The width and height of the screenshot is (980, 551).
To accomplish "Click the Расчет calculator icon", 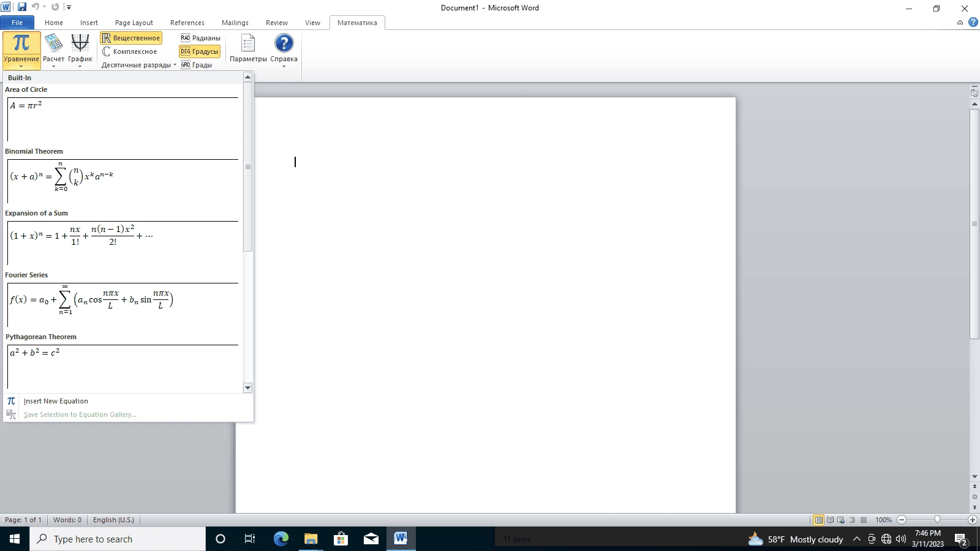I will [53, 44].
